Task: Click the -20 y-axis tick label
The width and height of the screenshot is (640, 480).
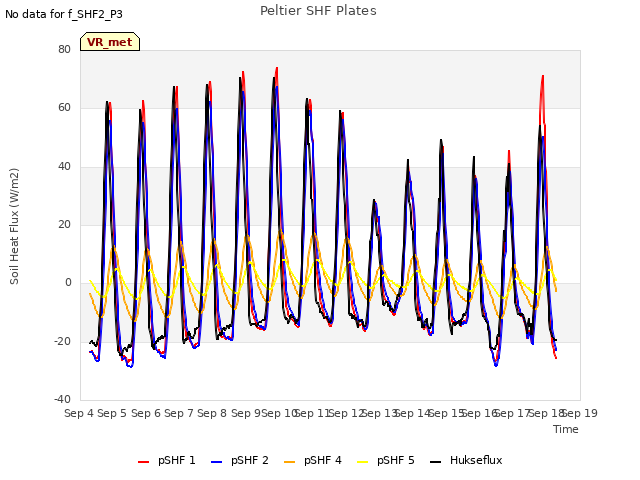Action: 63,341
